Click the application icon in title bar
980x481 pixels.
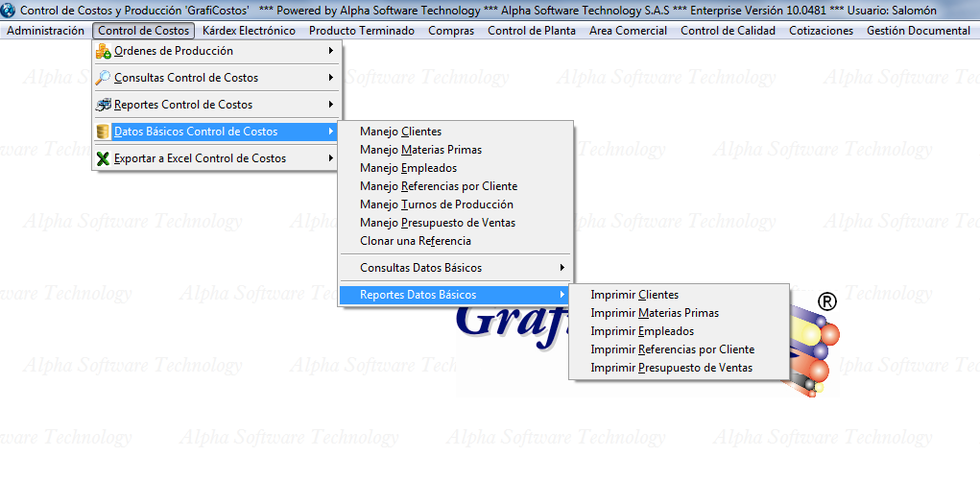[9, 10]
